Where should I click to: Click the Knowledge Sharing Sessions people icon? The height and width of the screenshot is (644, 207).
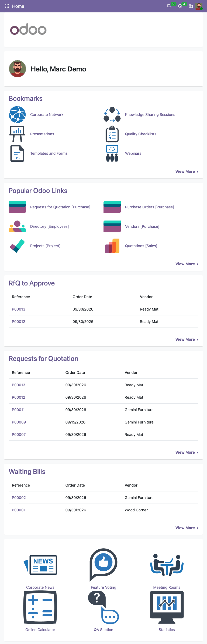(x=112, y=115)
